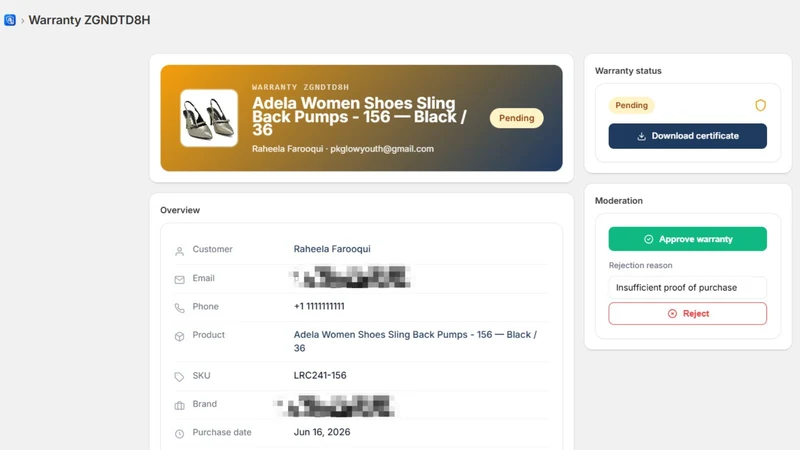Click the WARRANTY ZGNDTD8H banner label
This screenshot has width=800, height=450.
[301, 87]
